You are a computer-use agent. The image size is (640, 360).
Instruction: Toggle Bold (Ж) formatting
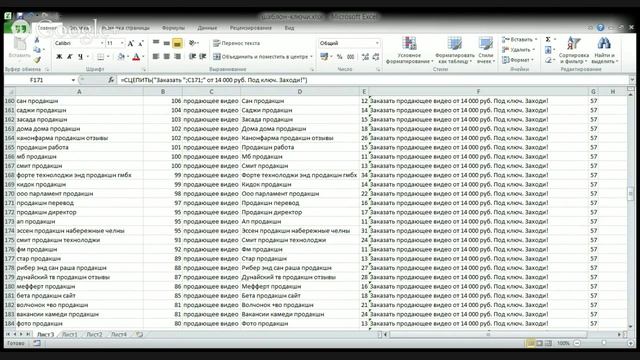pos(59,57)
